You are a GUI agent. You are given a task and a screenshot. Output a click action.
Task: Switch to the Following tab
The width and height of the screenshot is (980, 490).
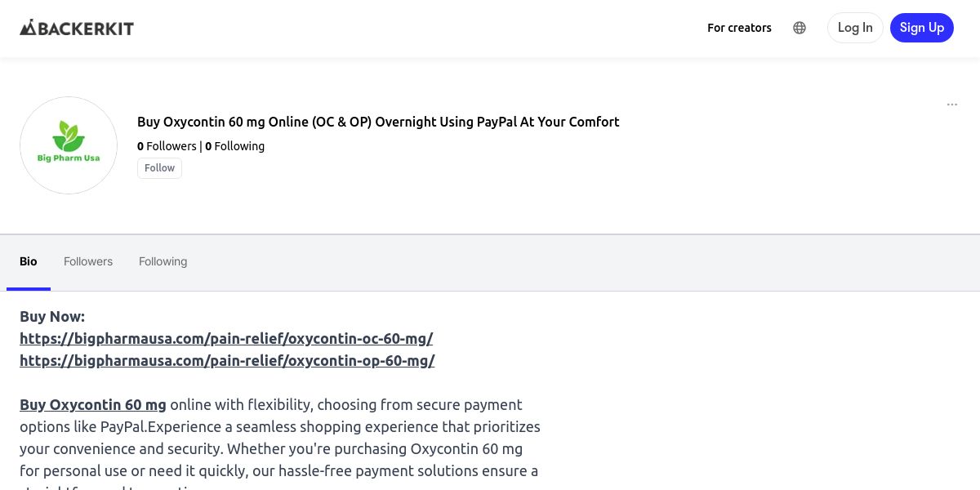163,261
